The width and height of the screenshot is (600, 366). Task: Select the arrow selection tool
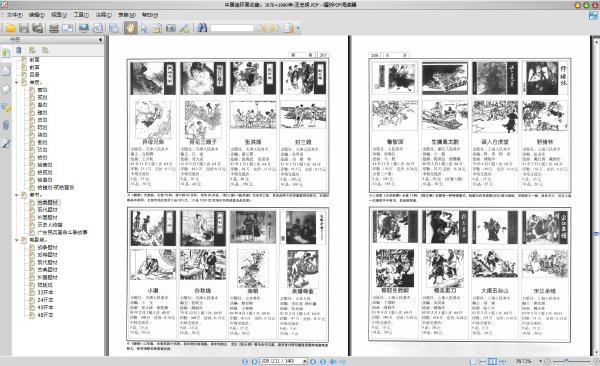(x=144, y=28)
